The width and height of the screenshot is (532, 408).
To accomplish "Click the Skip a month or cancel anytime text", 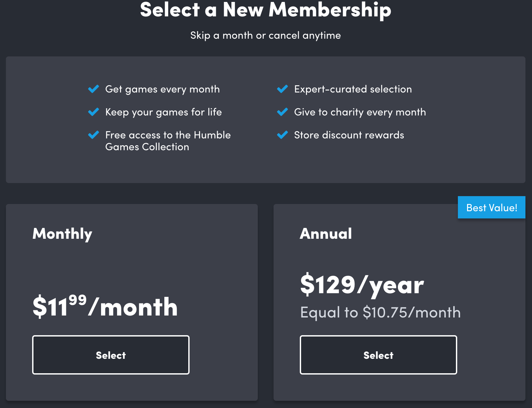I will click(x=266, y=35).
